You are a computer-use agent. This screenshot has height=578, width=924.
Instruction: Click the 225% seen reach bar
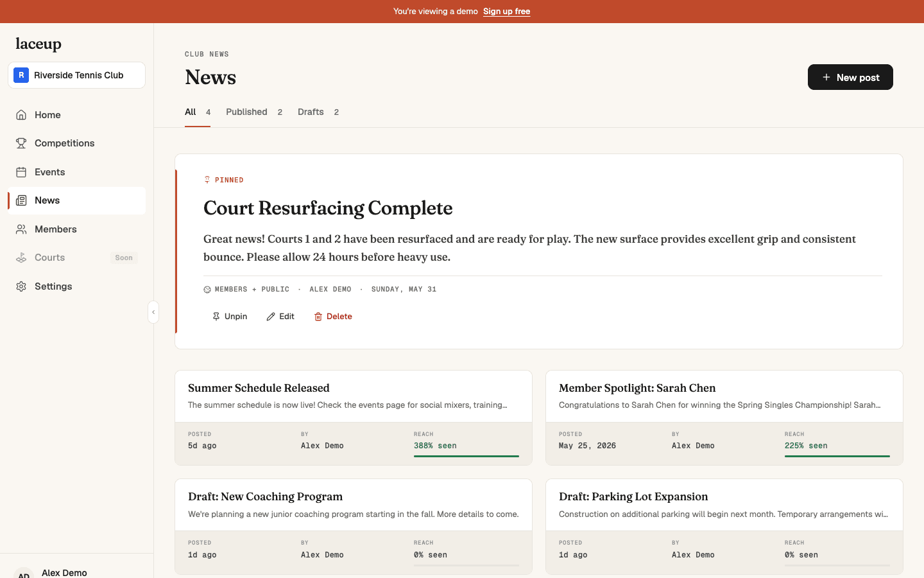[x=837, y=456]
